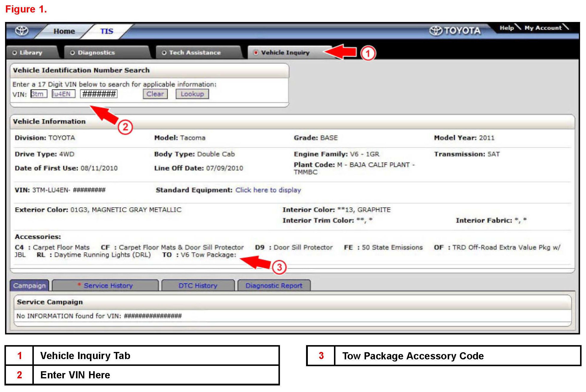Click the 'Service Campaign' heading

pyautogui.click(x=50, y=302)
